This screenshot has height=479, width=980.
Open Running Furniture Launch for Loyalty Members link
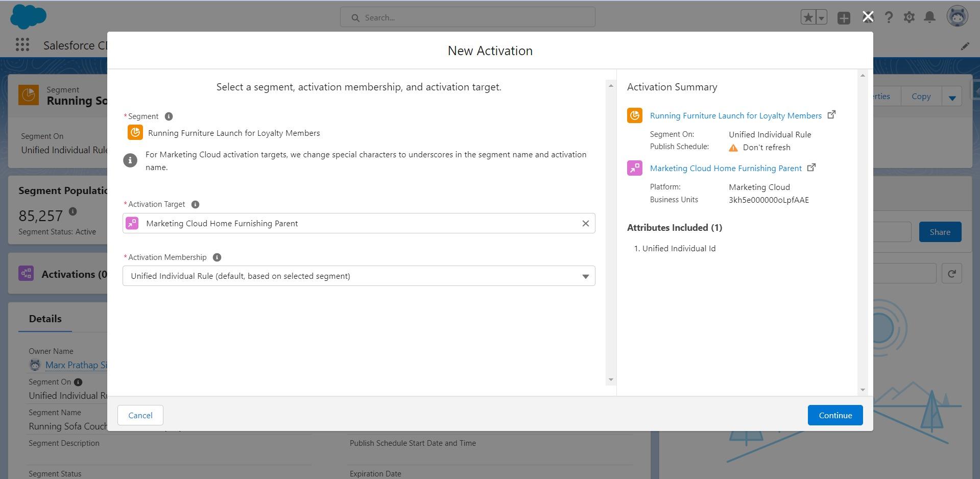coord(736,116)
